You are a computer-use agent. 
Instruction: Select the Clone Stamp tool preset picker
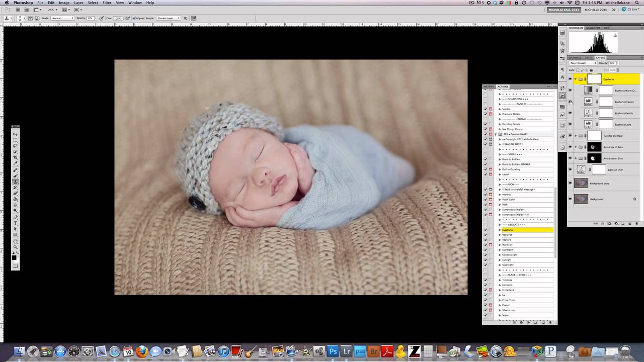[x=9, y=18]
